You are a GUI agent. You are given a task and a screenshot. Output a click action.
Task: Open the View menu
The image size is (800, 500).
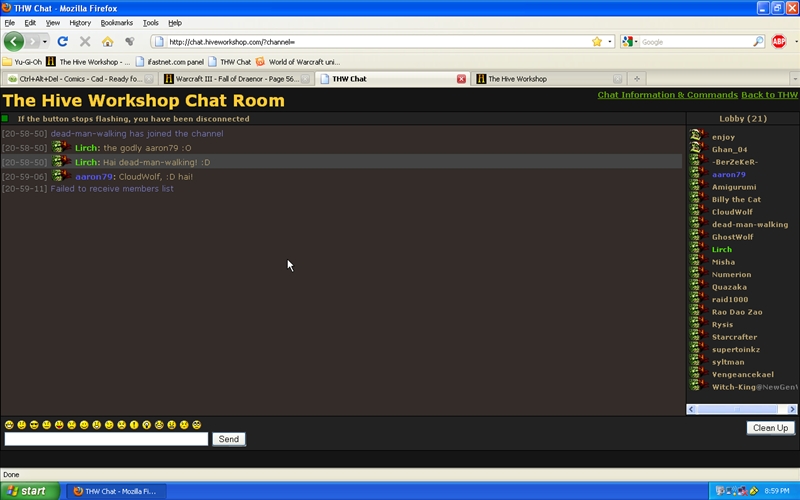[53, 23]
